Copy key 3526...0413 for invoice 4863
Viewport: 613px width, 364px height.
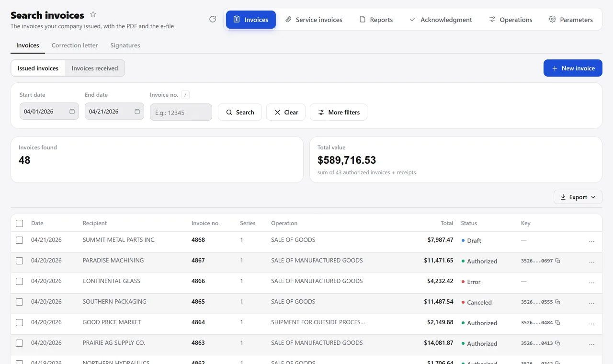pos(557,343)
